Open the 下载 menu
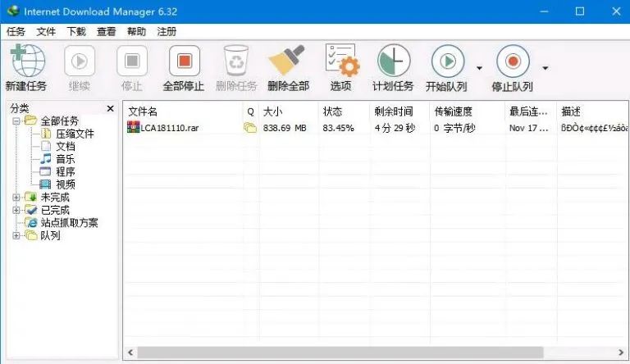 click(x=76, y=31)
